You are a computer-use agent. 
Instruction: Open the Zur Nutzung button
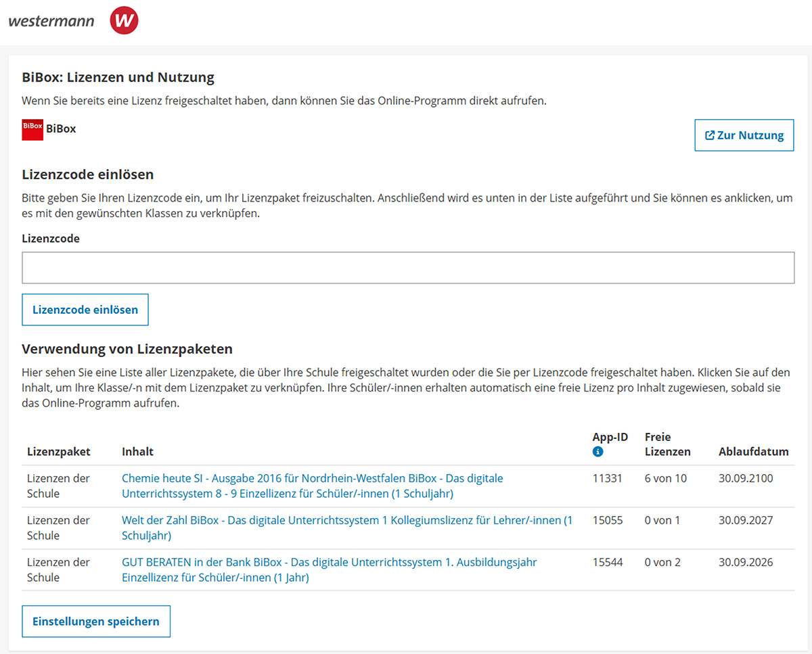744,135
